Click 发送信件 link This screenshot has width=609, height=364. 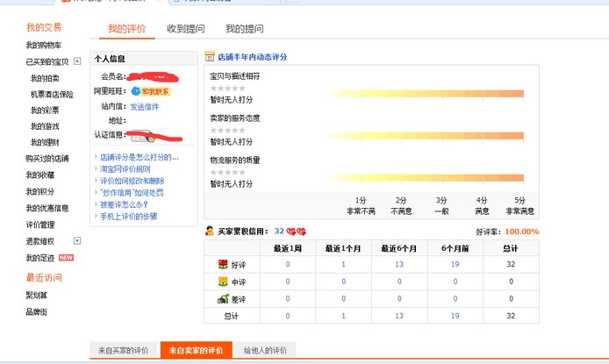(145, 107)
